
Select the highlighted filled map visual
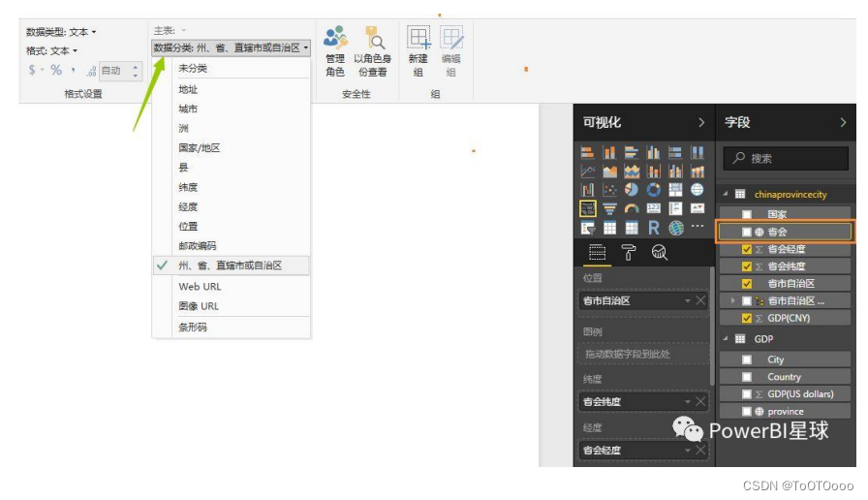[587, 208]
